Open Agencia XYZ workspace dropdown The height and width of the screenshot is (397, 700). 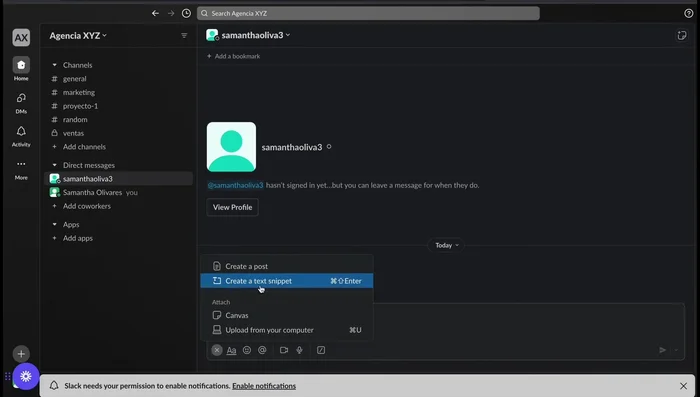click(78, 36)
